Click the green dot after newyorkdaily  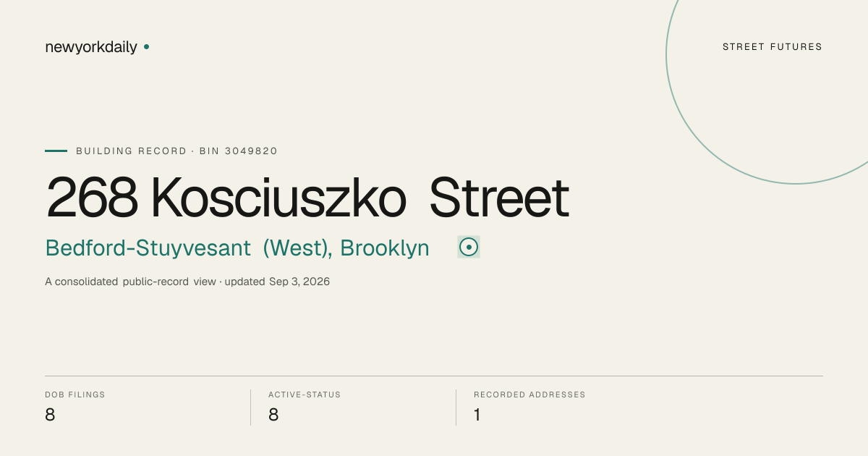click(146, 46)
